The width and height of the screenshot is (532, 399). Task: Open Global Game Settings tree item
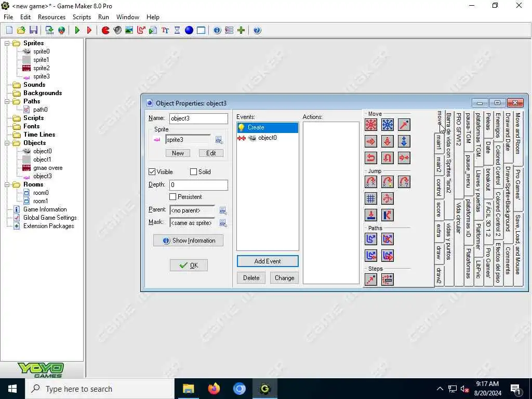tap(50, 218)
